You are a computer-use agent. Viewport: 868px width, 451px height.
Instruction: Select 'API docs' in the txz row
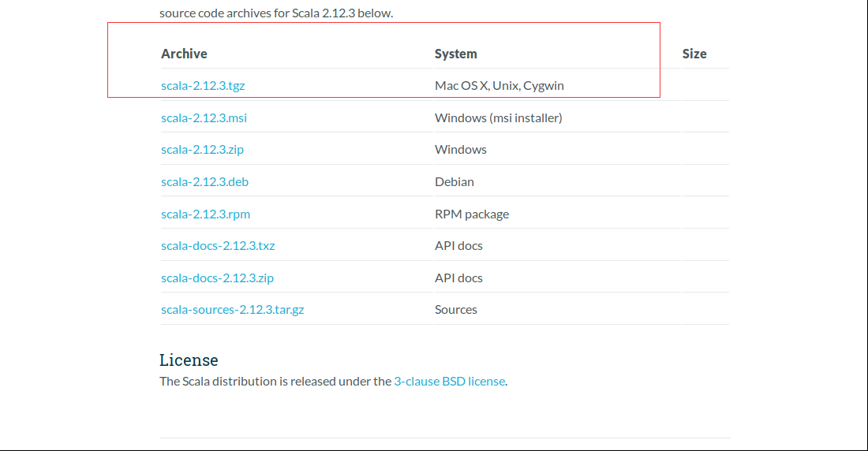[458, 245]
